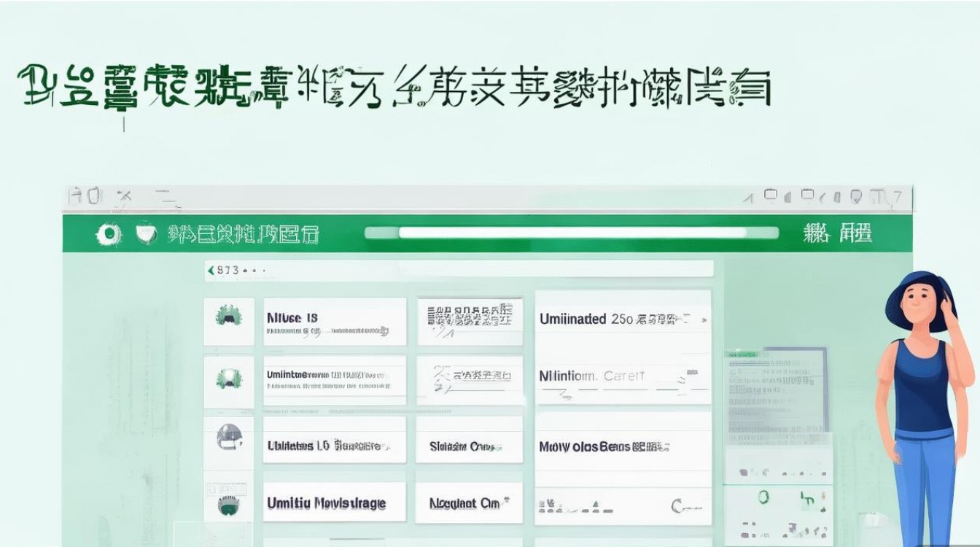
Task: Click the green avatar icon in second row
Action: tap(228, 379)
